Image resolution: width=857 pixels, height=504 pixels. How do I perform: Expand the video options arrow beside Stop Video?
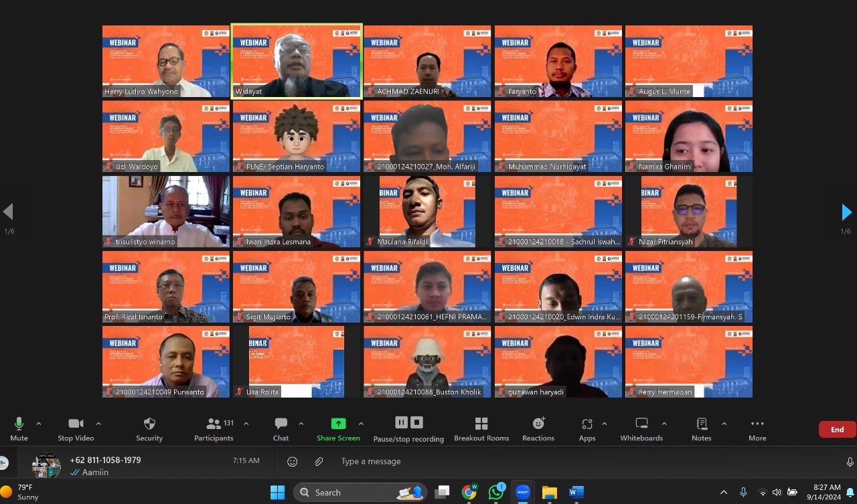tap(98, 424)
